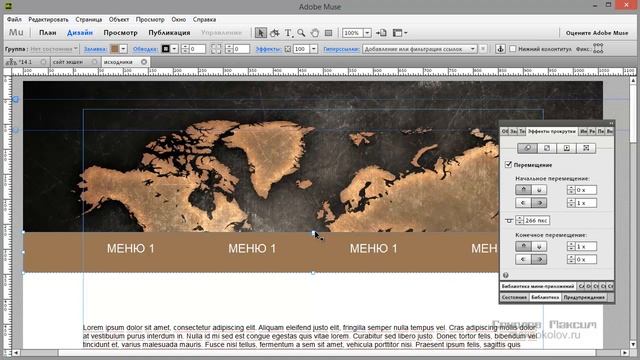The height and width of the screenshot is (360, 640).
Task: Open the Объект menu
Action: 119,19
